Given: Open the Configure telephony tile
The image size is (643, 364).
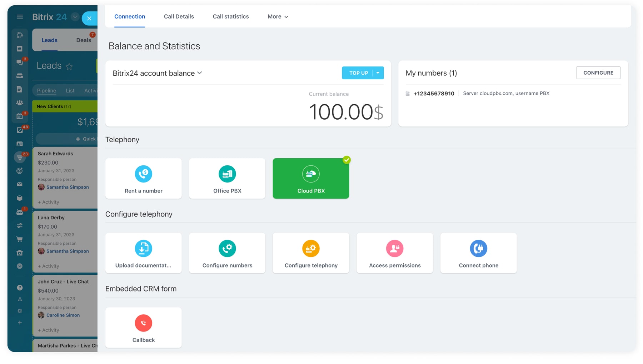Looking at the screenshot, I should tap(310, 253).
